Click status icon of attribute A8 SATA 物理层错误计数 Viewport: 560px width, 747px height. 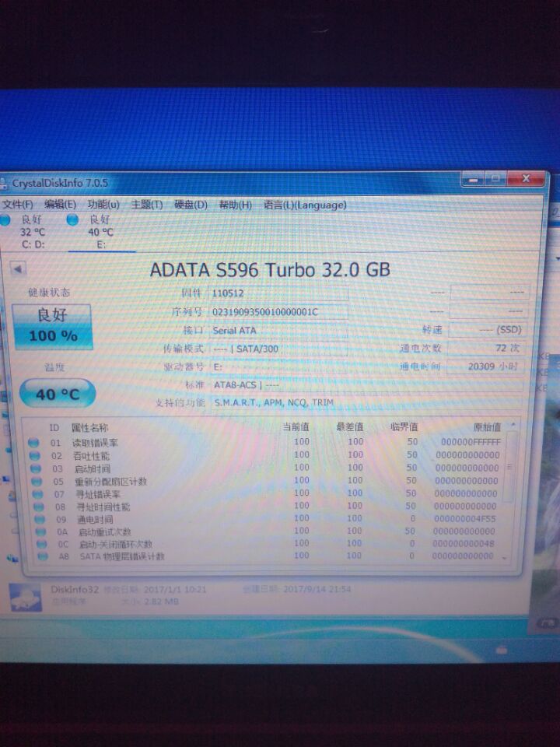[x=43, y=556]
